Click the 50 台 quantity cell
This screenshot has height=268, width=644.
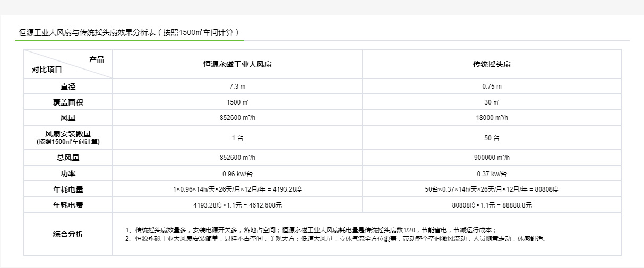(x=492, y=138)
